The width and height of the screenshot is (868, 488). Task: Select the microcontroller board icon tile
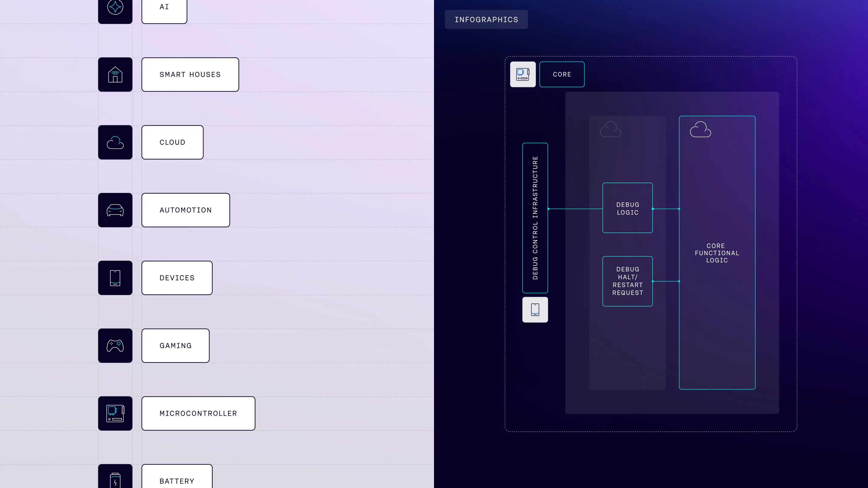(115, 413)
